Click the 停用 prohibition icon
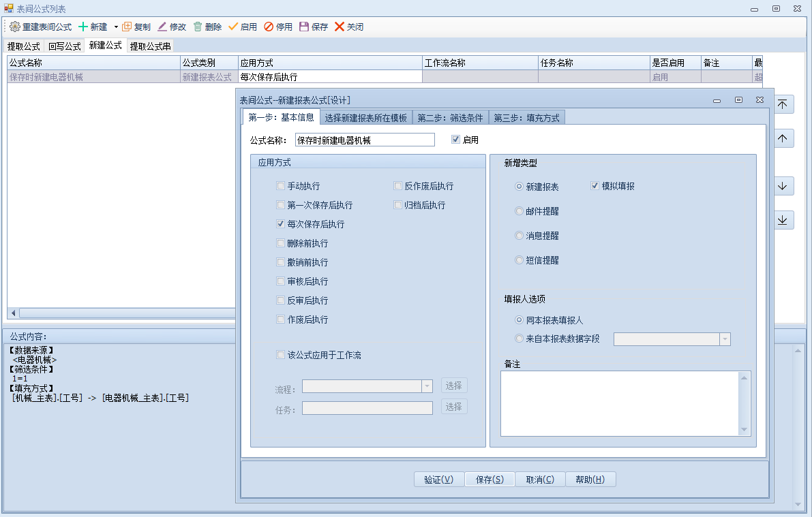 coord(269,27)
